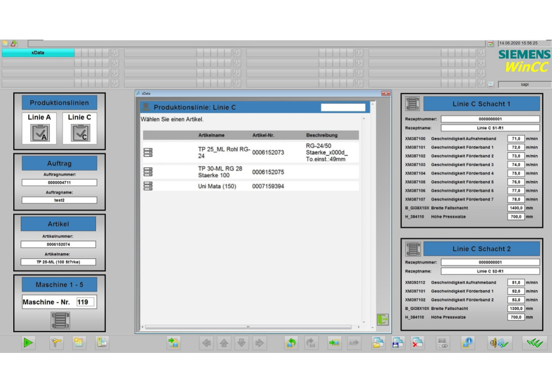Click the Linie C Schacht 1 recipe icon
Image resolution: width=552 pixels, height=392 pixels.
[413, 104]
